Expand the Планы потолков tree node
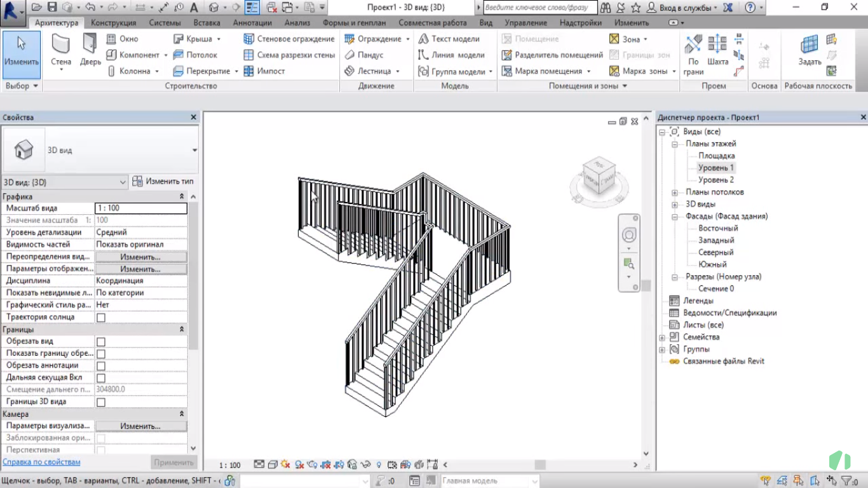 click(x=674, y=193)
